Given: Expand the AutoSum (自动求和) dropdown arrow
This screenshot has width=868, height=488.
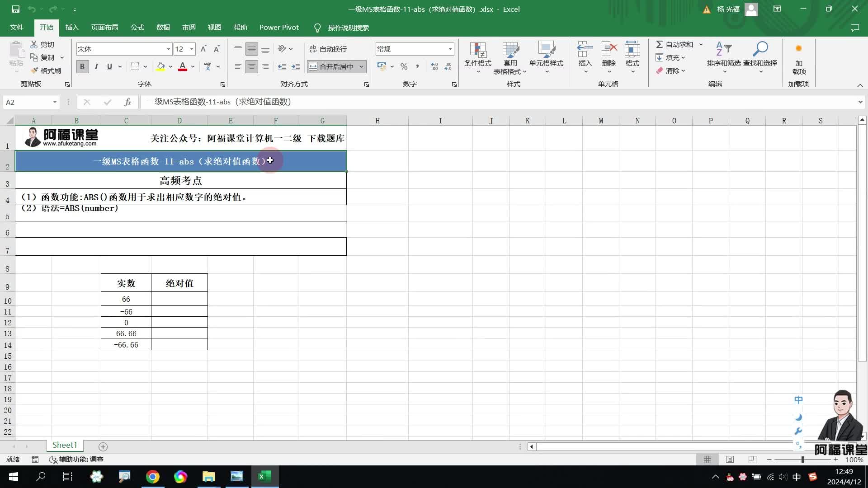Looking at the screenshot, I should [701, 44].
